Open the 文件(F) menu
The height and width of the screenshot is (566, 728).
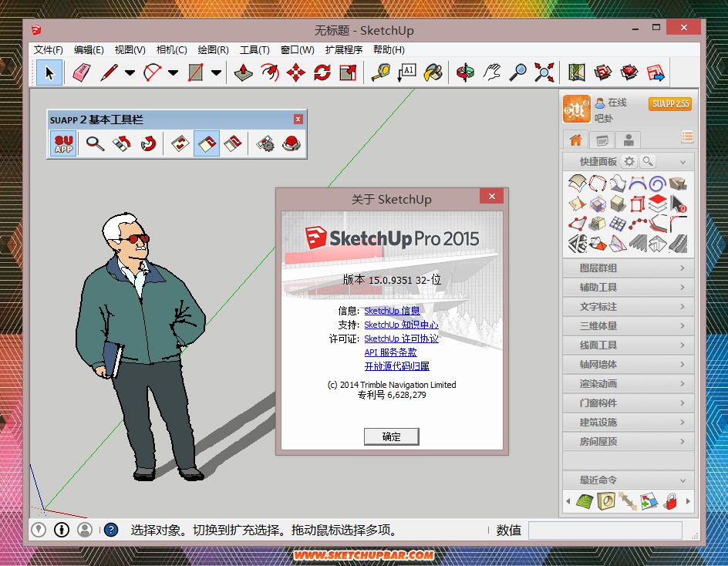click(49, 49)
